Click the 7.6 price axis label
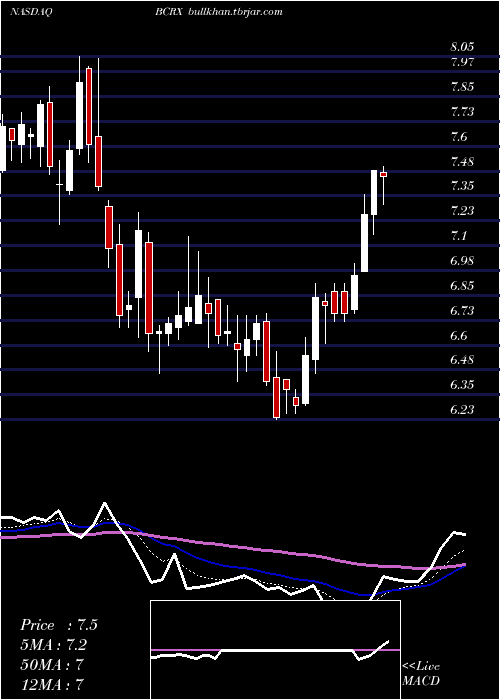Viewport: 500px width, 700px height. (x=459, y=137)
